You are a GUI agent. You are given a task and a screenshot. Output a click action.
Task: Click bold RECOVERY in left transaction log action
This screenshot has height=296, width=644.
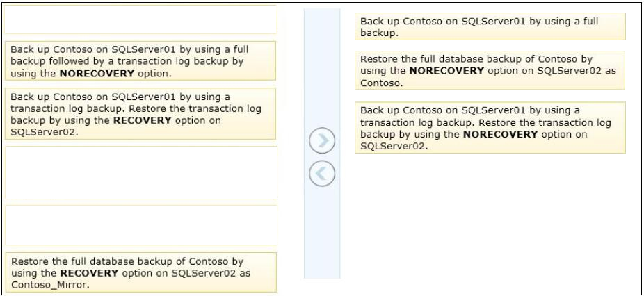142,120
